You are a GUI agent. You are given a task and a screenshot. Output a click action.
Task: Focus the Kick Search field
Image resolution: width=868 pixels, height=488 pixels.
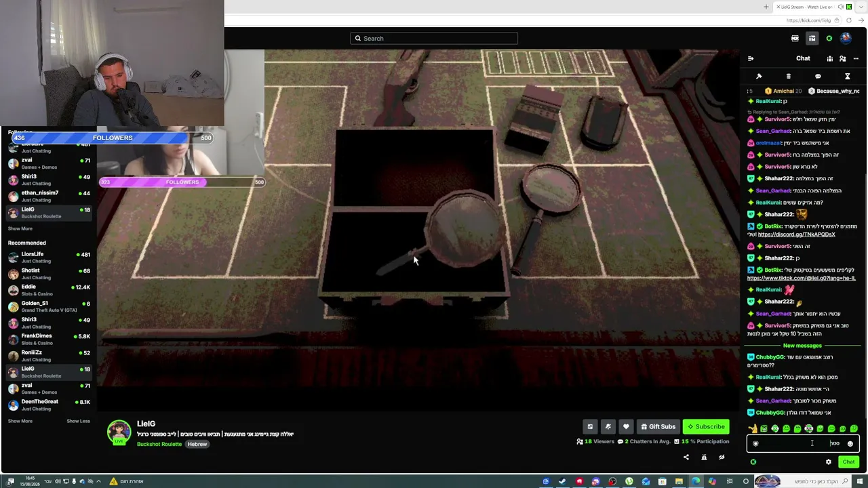[434, 39]
